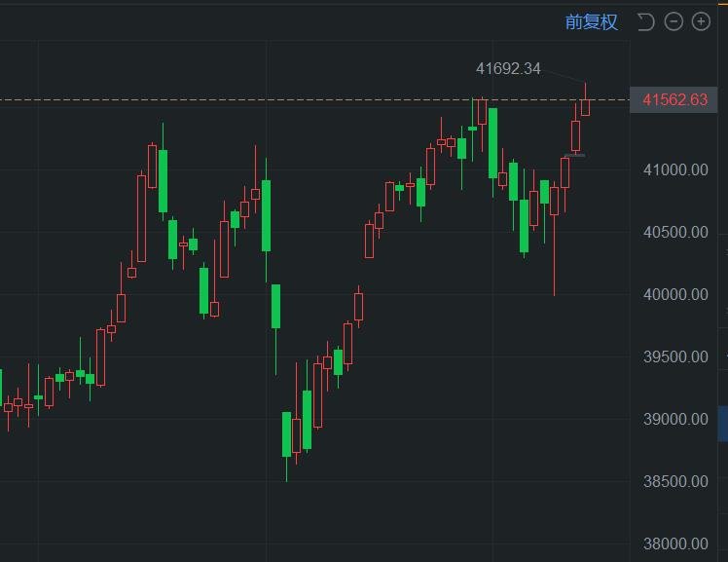The height and width of the screenshot is (562, 728).
Task: Select the tall green candle at first peak
Action: [x=163, y=180]
